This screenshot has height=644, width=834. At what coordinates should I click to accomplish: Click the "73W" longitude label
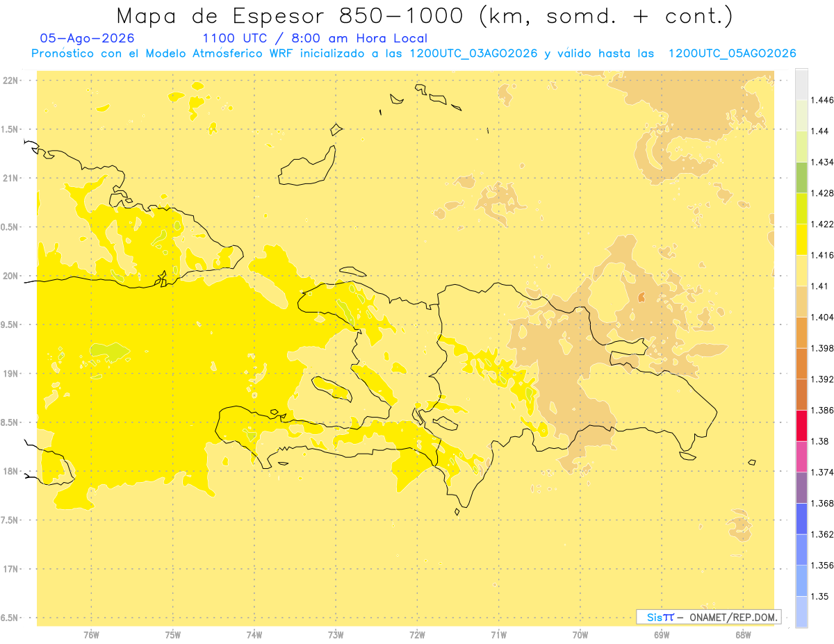(x=336, y=635)
